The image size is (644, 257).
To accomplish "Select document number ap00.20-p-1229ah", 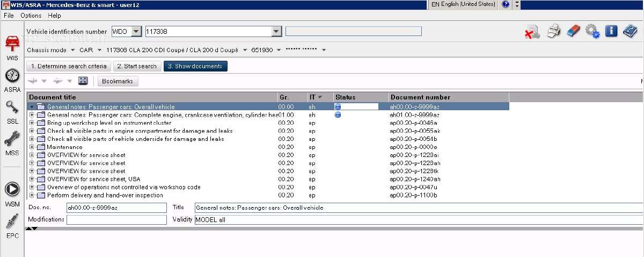I will click(x=415, y=163).
